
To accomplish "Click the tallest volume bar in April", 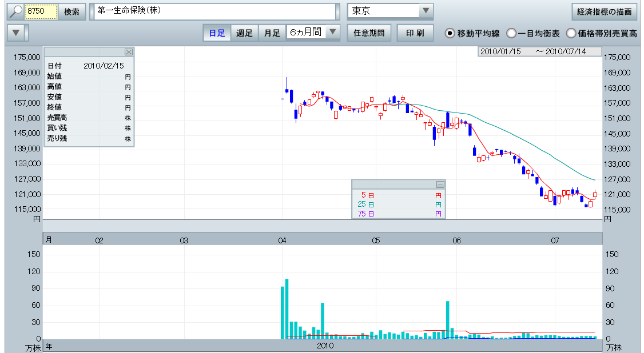I will click(x=287, y=308).
